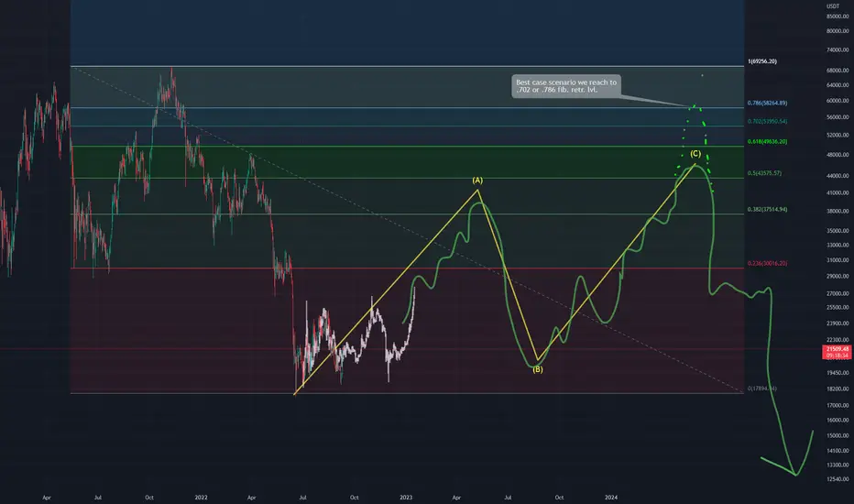Select the 0.786(58264.89) Fibonacci level label

pos(767,103)
